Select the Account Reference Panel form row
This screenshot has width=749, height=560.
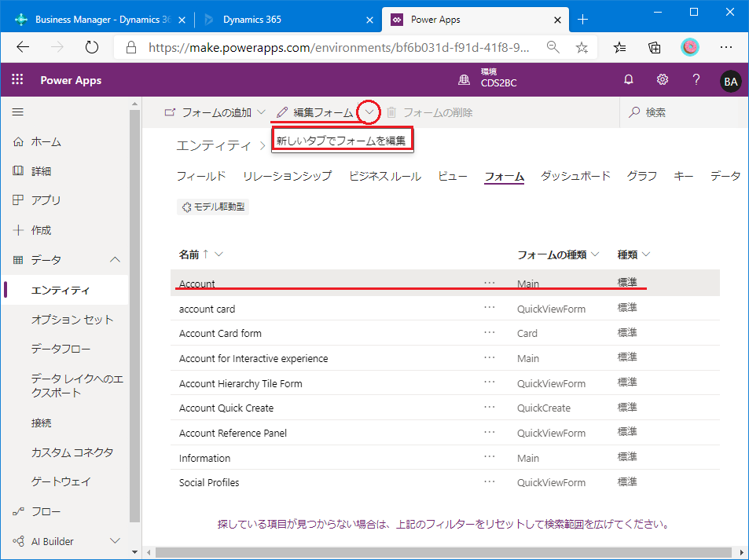coord(445,433)
